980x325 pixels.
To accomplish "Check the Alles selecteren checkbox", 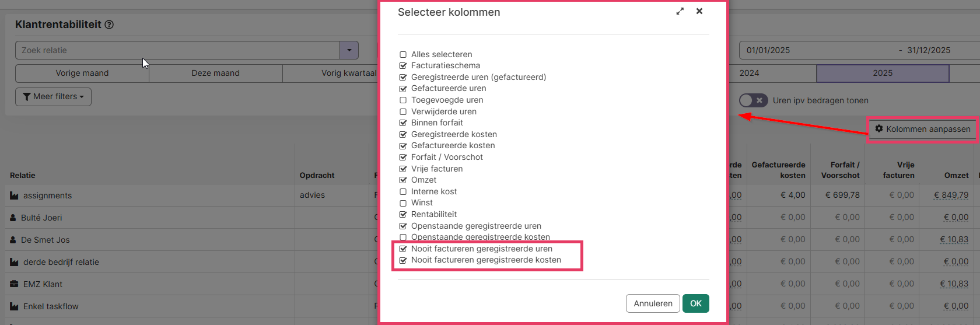I will [403, 54].
